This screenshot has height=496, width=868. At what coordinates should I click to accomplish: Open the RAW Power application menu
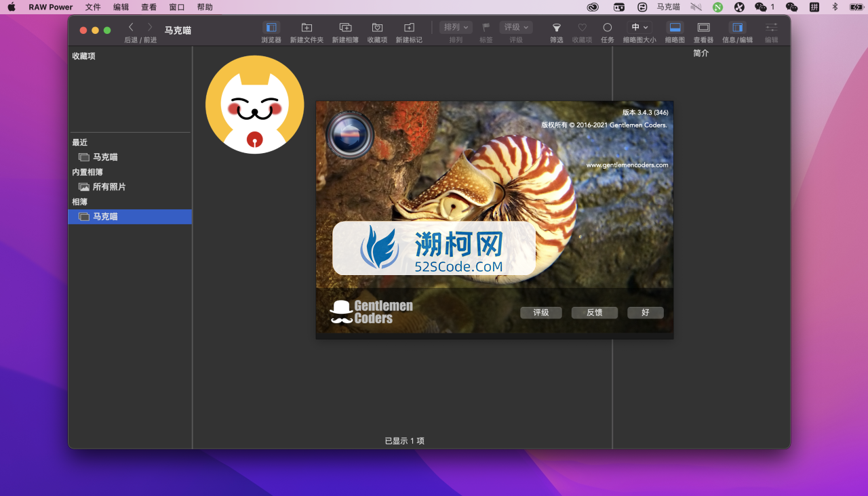point(51,7)
